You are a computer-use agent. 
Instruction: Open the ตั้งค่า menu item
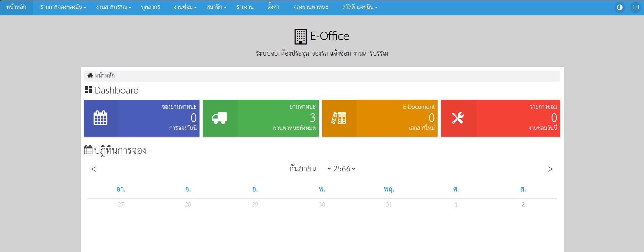point(274,7)
